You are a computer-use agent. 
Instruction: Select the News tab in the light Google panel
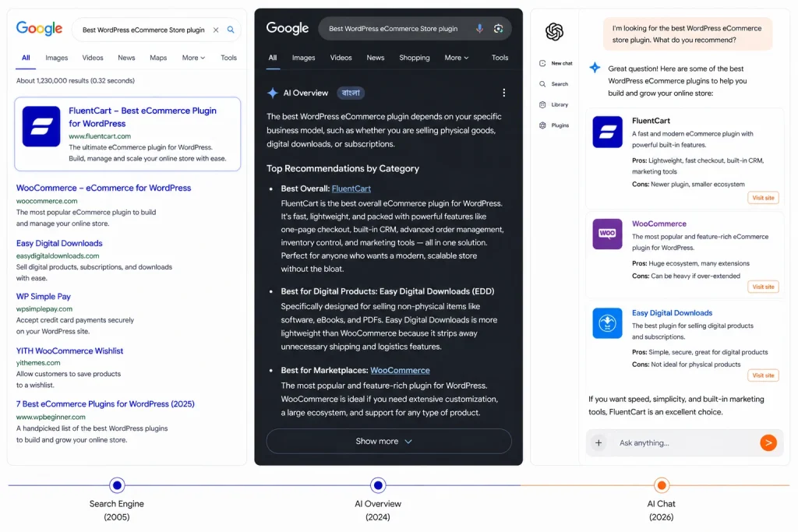click(126, 58)
